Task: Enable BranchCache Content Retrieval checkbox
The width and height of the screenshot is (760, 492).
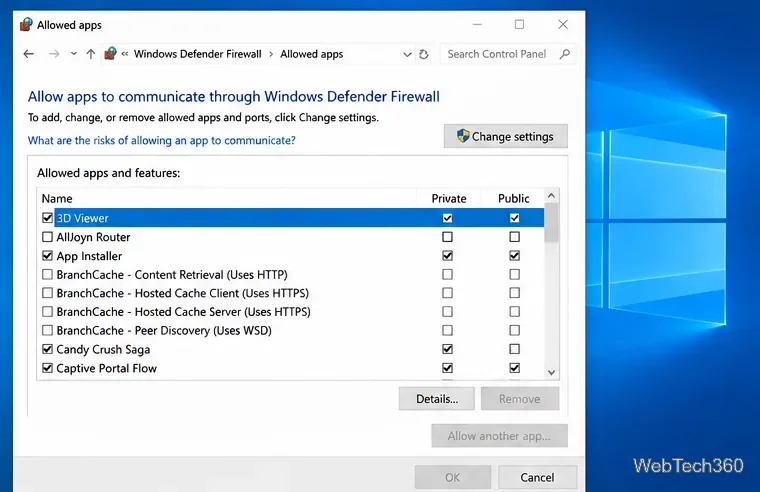Action: (48, 274)
